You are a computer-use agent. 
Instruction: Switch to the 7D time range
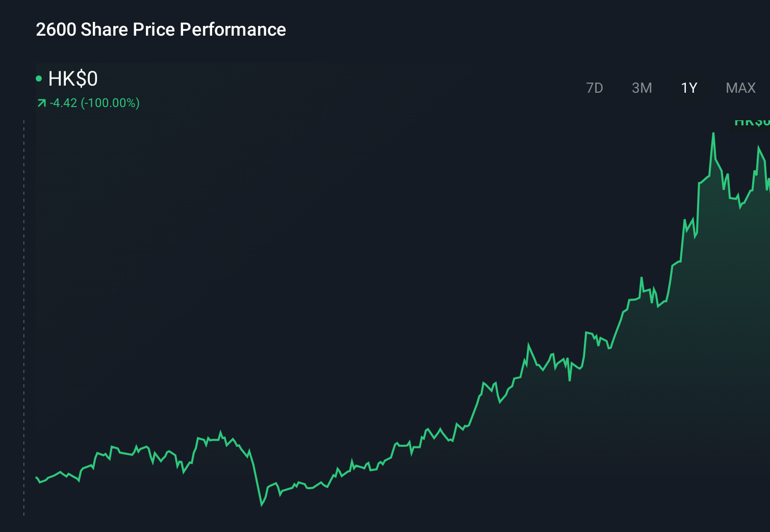tap(595, 88)
